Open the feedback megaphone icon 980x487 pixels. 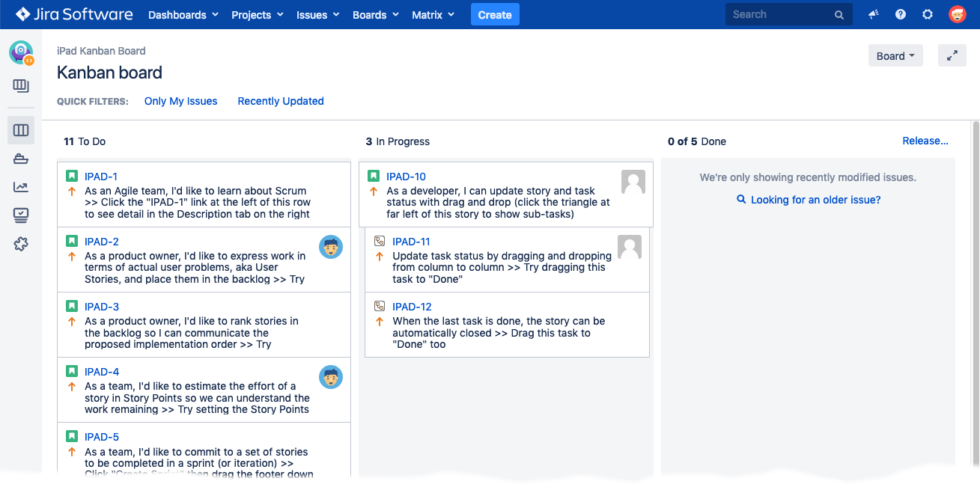[x=874, y=14]
